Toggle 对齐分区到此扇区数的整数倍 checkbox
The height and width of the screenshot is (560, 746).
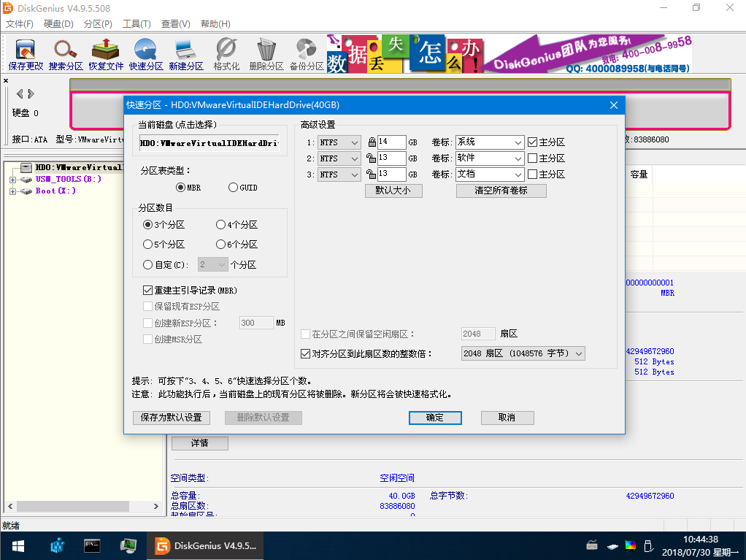305,353
